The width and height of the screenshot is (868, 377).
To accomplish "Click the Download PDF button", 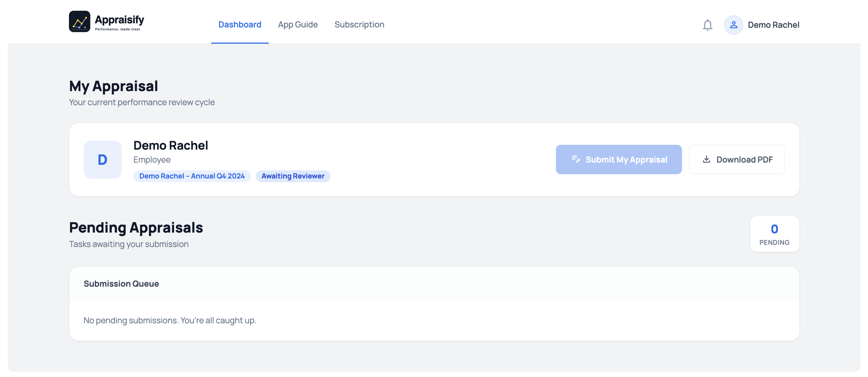I will 736,160.
